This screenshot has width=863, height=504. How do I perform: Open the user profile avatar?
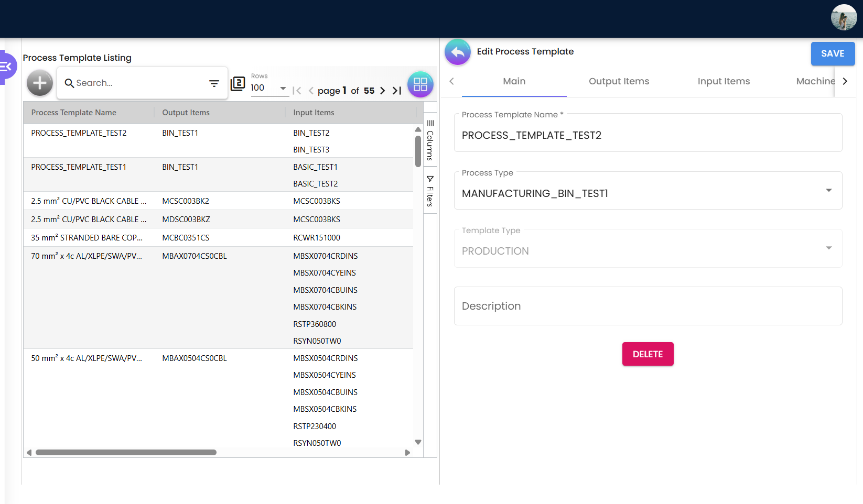[x=843, y=18]
